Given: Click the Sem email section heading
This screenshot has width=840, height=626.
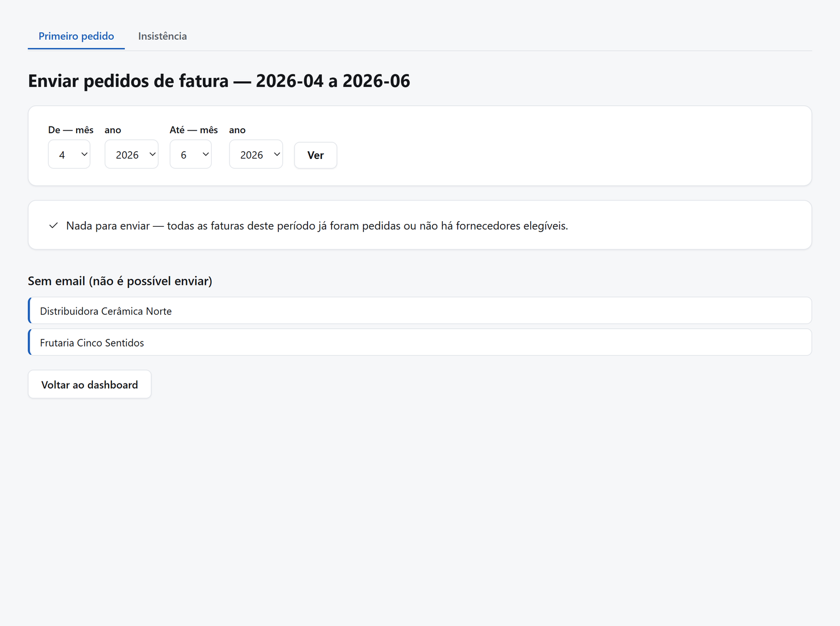Looking at the screenshot, I should (120, 281).
